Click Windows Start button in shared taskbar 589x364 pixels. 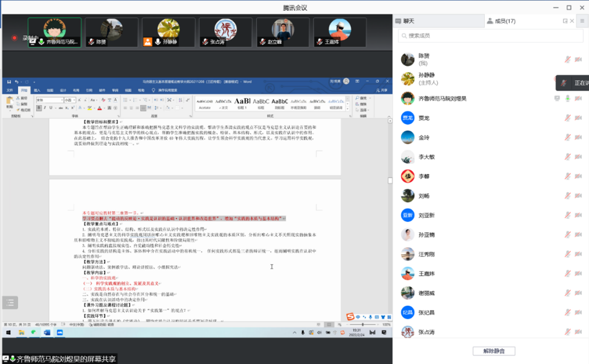(9, 333)
